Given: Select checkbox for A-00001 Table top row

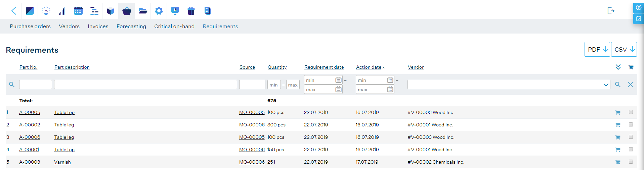Looking at the screenshot, I should point(631,150).
